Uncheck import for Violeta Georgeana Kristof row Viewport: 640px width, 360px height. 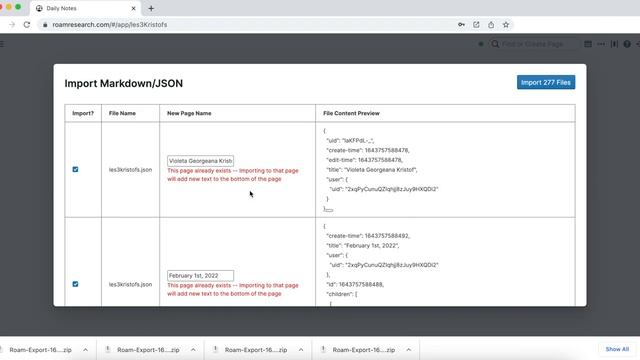point(75,169)
